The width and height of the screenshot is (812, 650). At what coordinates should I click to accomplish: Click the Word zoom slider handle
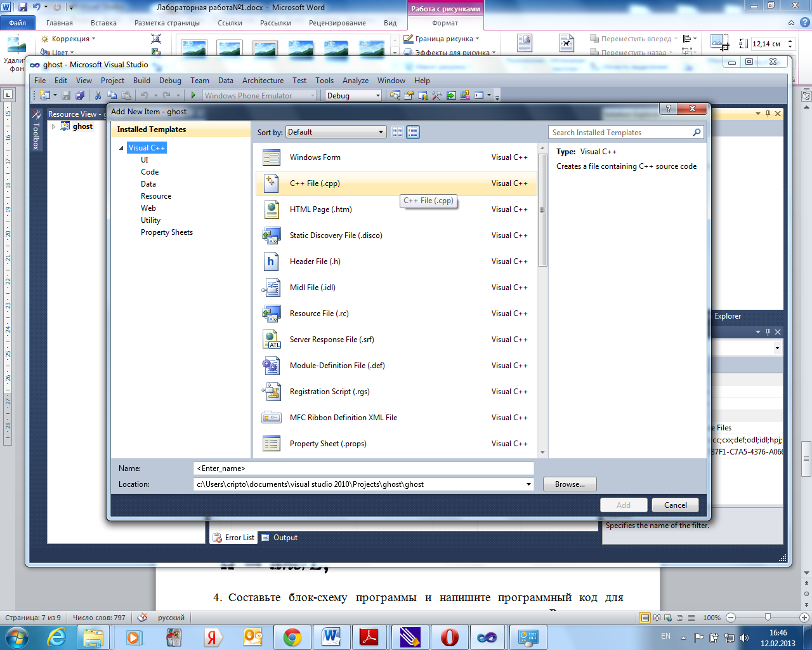768,617
